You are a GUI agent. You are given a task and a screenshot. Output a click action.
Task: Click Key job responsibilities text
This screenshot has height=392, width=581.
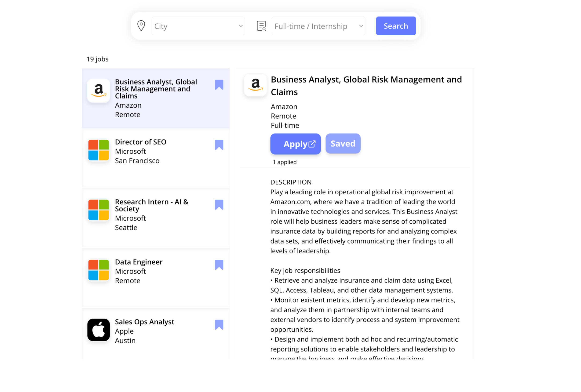click(305, 271)
